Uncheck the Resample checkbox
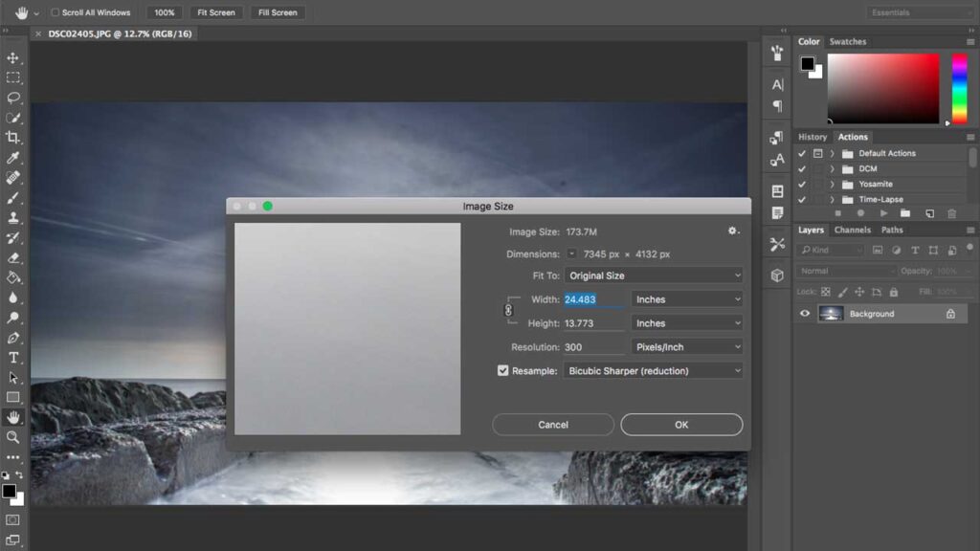The height and width of the screenshot is (551, 980). [502, 370]
